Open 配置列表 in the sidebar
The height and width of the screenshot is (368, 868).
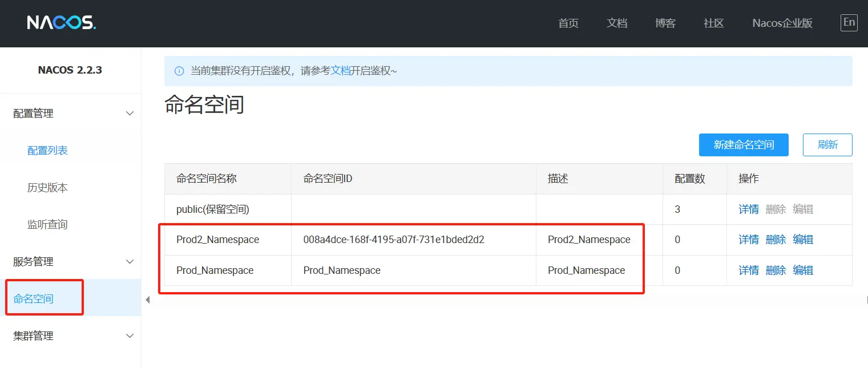click(x=48, y=151)
